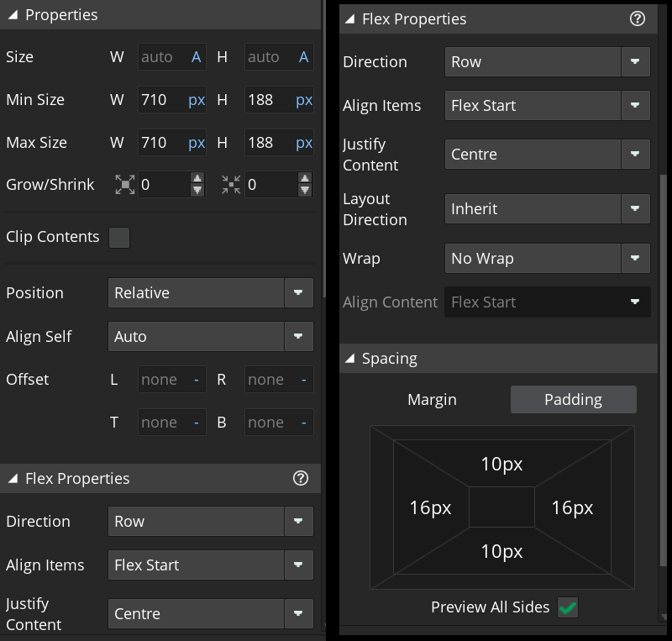Toggle the auto 'A' unit on Size width
Screen dimensions: 672x641
click(x=198, y=57)
